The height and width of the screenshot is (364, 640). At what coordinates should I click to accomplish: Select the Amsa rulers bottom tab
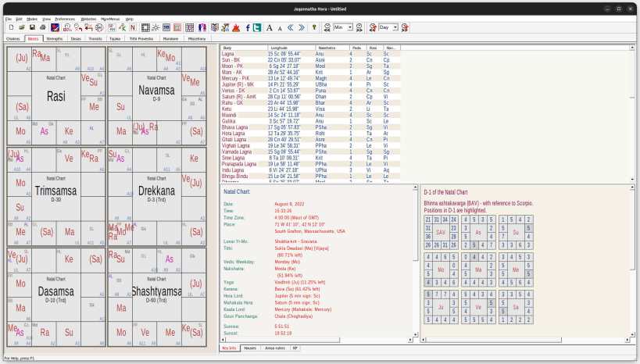coord(275,348)
